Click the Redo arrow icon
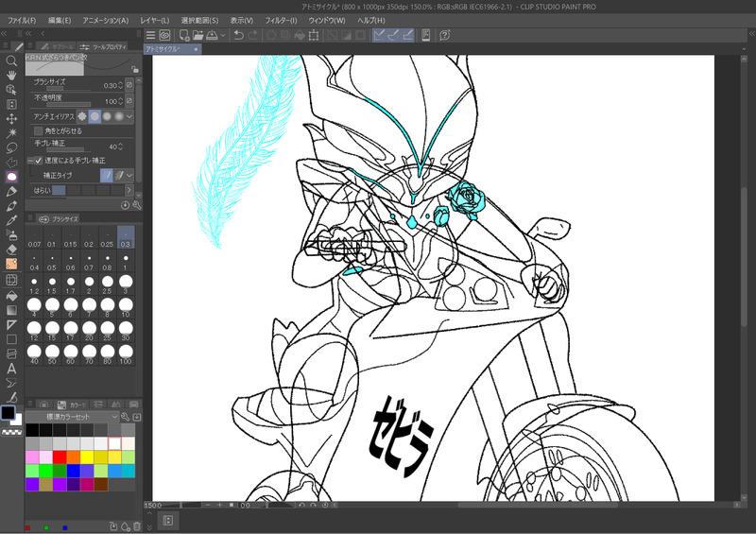Screen dimensions: 756x534 pyautogui.click(x=252, y=35)
